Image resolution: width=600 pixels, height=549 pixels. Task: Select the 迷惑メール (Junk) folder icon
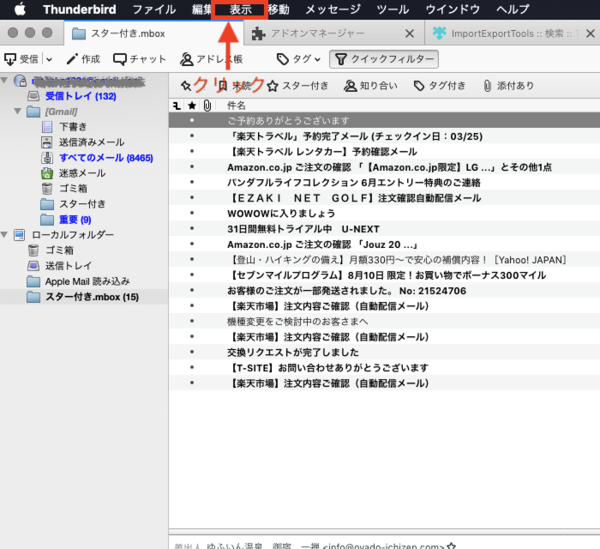coord(47,173)
